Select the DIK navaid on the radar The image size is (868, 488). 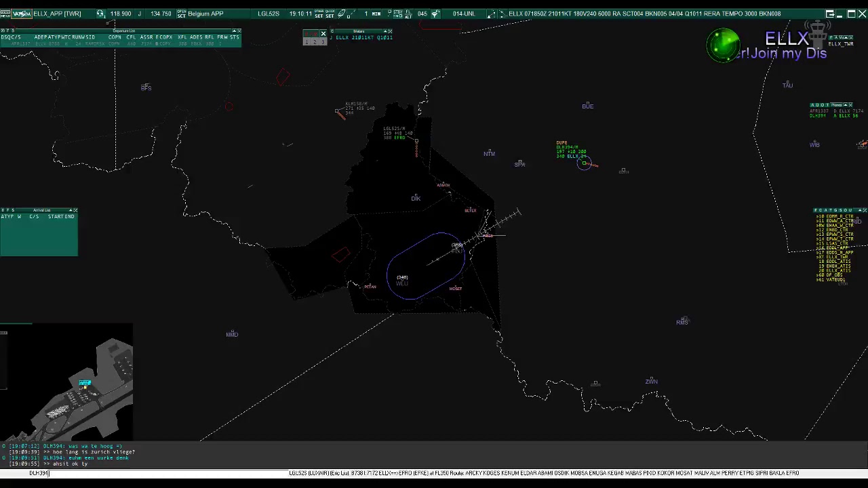pos(416,199)
